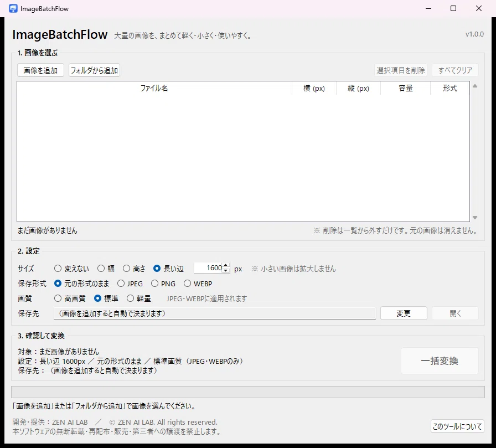Click the 画像を追加 button

(x=40, y=70)
